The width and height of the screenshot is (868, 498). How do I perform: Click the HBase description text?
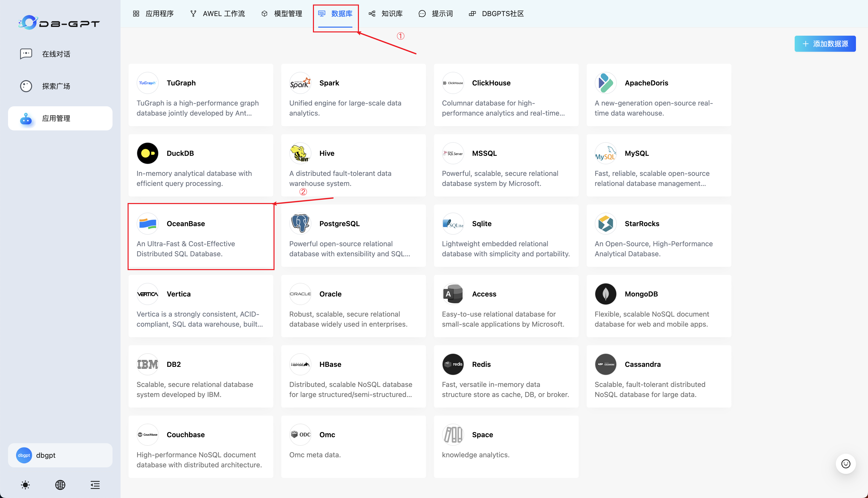tap(351, 389)
